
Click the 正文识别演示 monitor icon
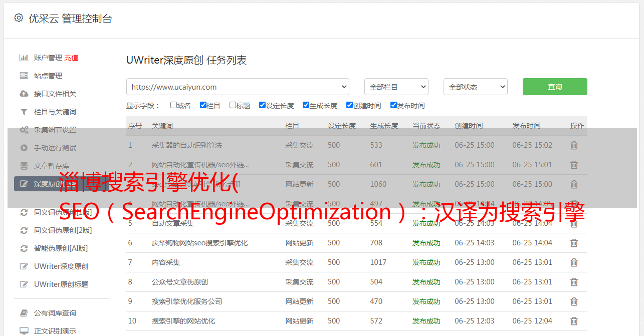coord(24,331)
